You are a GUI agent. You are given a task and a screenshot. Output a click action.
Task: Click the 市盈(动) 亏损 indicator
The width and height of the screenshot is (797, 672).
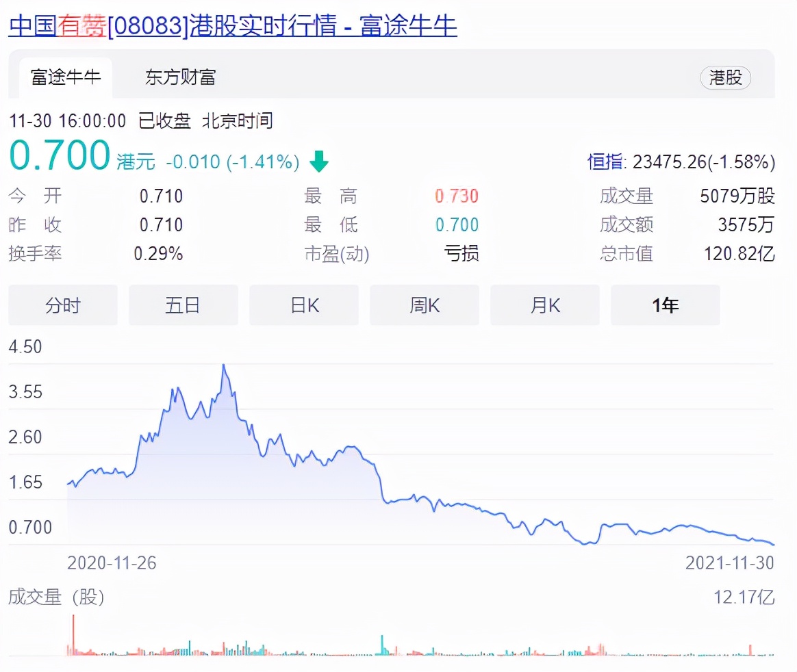pos(460,253)
